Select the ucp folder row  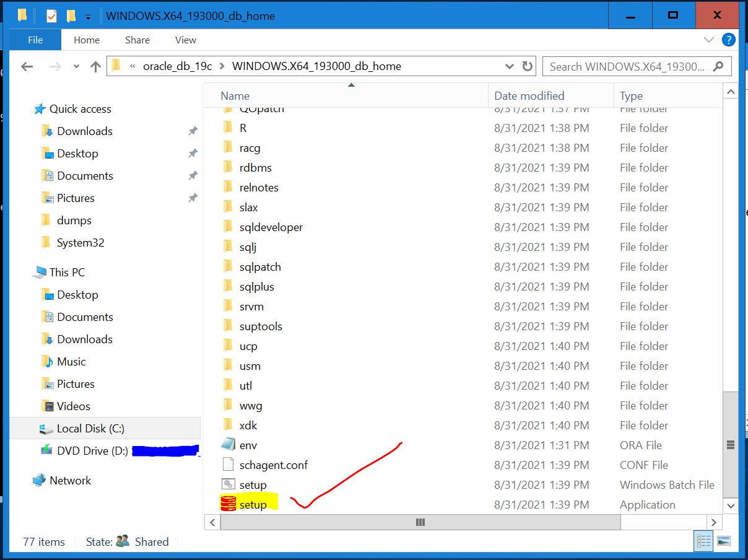(x=463, y=346)
